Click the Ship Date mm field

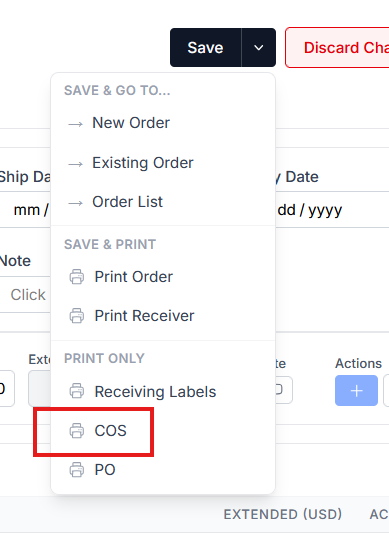tap(25, 210)
